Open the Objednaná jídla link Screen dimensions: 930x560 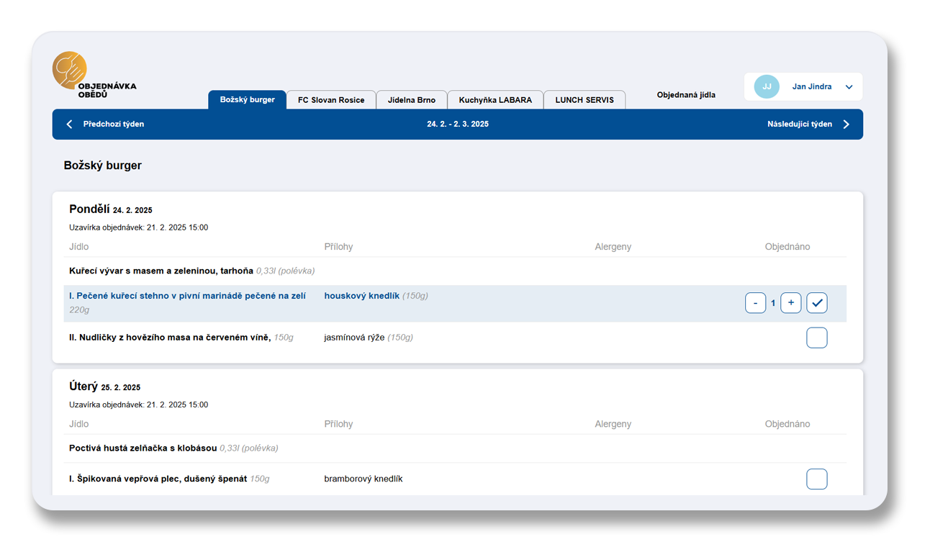coord(686,95)
